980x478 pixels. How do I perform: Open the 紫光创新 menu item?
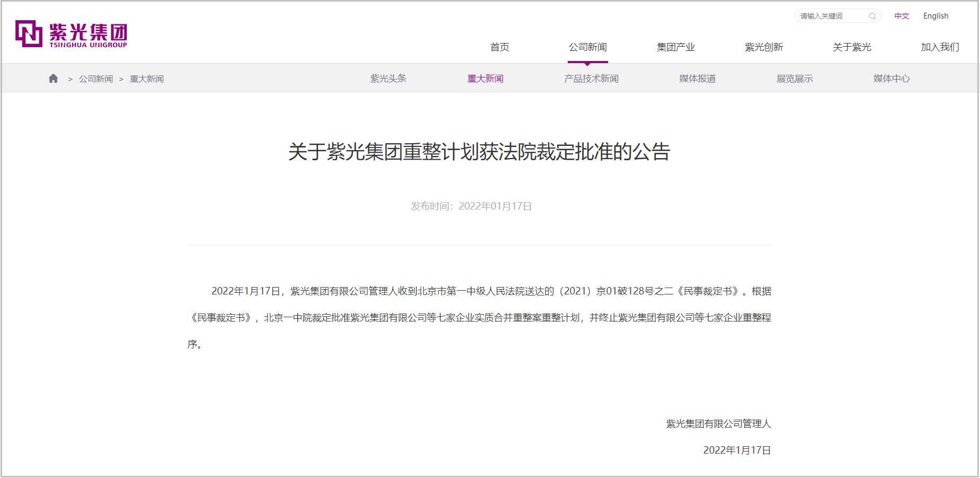[764, 47]
